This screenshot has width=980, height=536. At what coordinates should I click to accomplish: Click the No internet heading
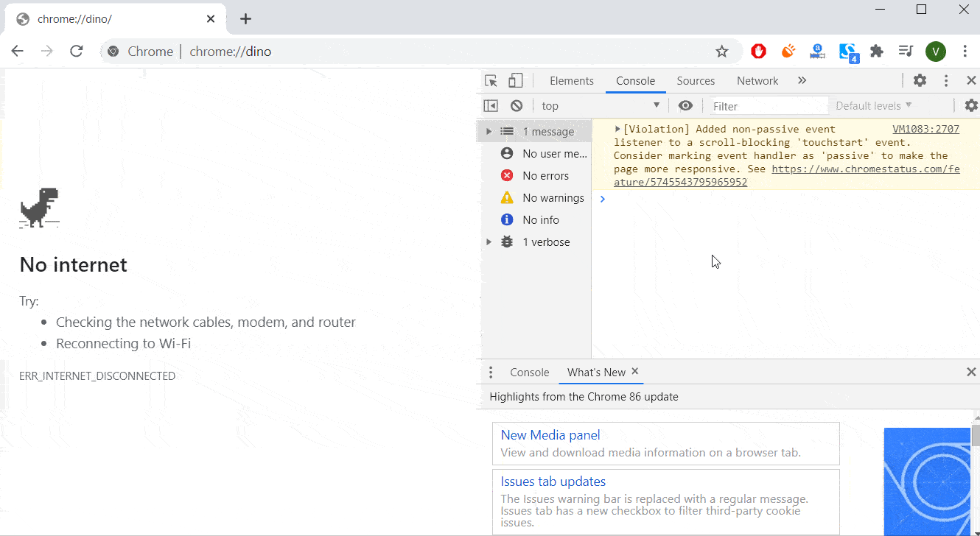(x=74, y=265)
